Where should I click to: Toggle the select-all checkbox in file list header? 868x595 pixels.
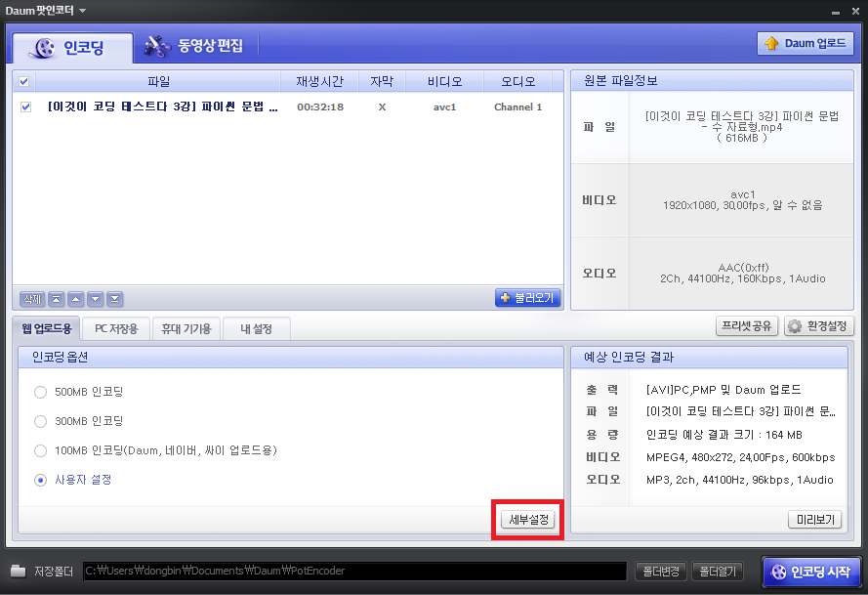[23, 81]
